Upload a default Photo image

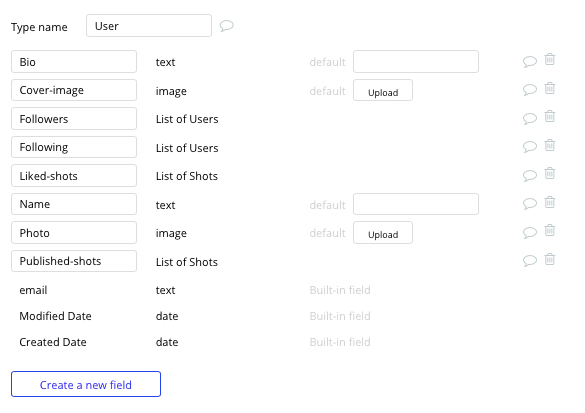[383, 233]
